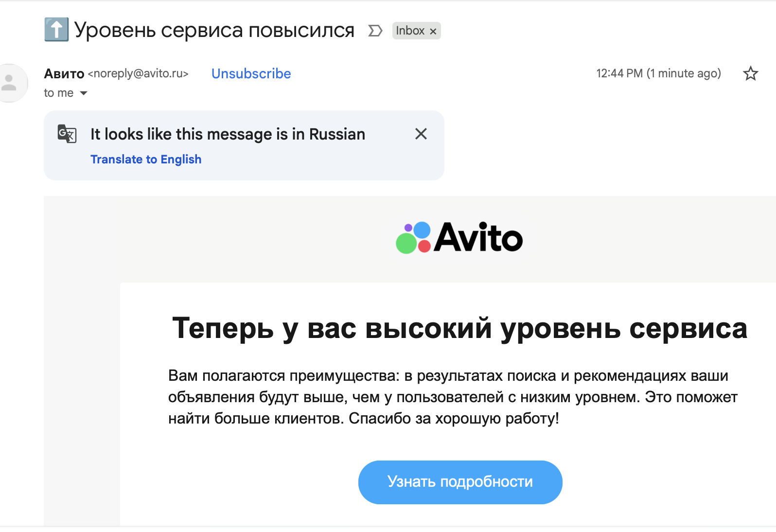The width and height of the screenshot is (776, 532).
Task: Star this Avito email
Action: point(750,73)
